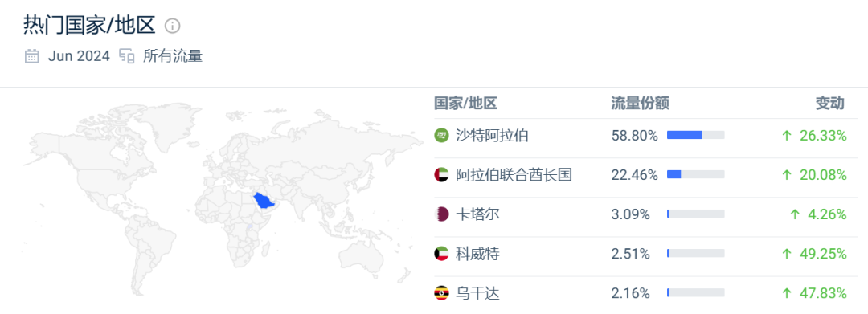Viewport: 868px width, 314px height.
Task: Click the 58.80% traffic share bar
Action: [696, 135]
